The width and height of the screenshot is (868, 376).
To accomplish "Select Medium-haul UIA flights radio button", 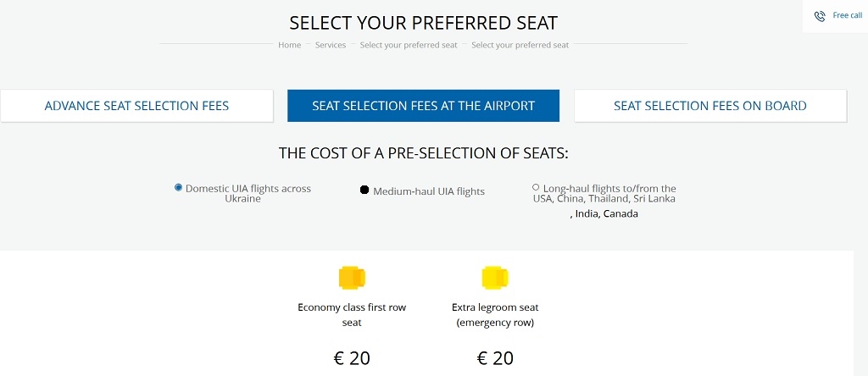I will point(364,191).
